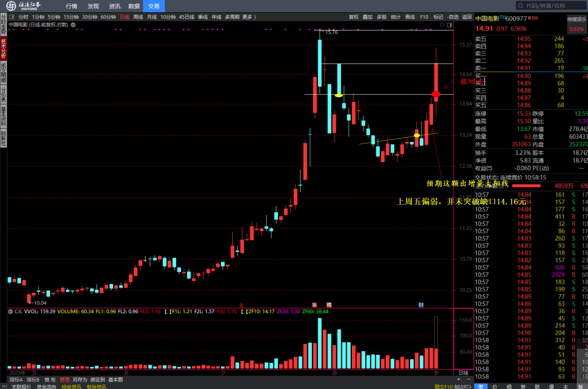Viewport: 588px width, 389px height.
Task: Open the 画线 drawing tools
Action: (x=410, y=17)
